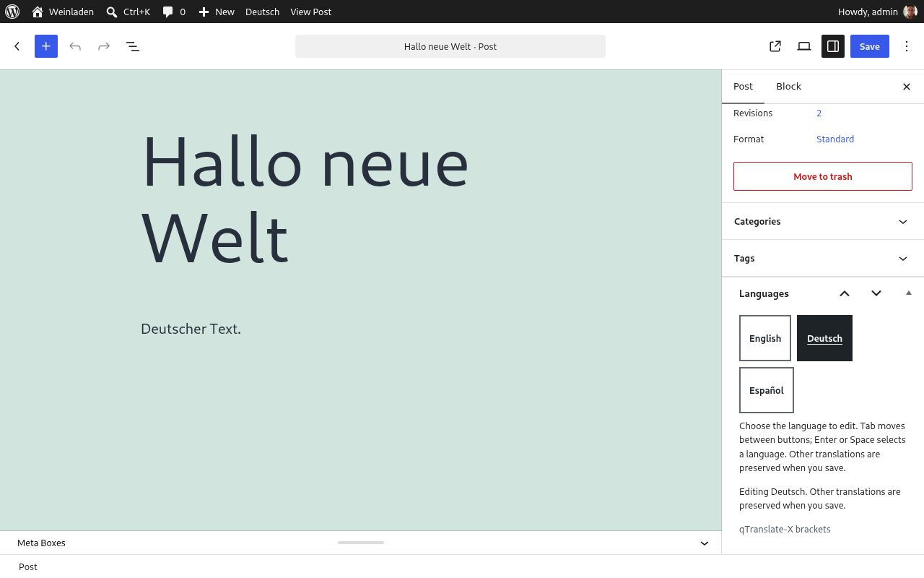Open the Document Overview list view
Viewport: 924px width, 578px height.
click(133, 46)
